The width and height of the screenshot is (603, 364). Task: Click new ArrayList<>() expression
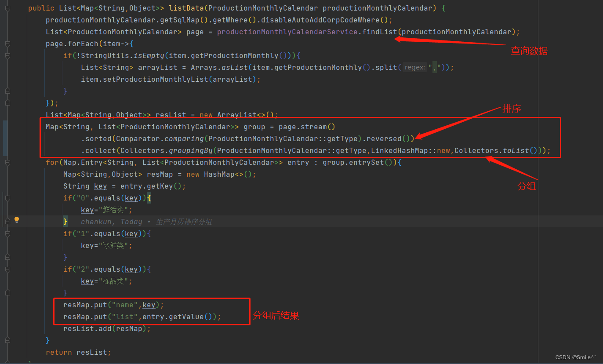237,115
